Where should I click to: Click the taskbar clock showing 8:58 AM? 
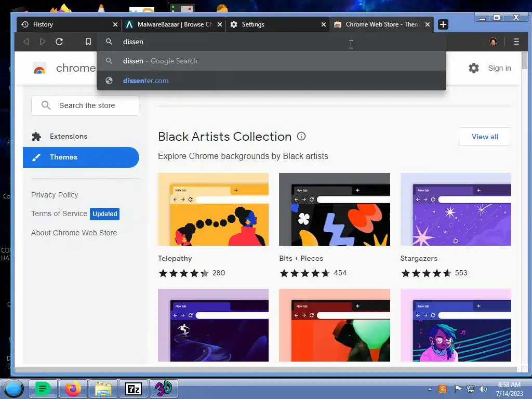pyautogui.click(x=509, y=389)
